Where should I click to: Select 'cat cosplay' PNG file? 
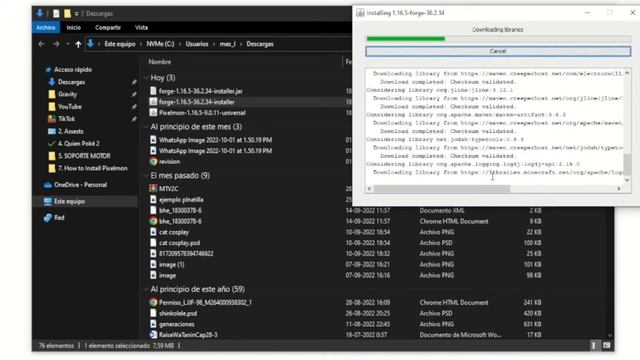tap(174, 232)
